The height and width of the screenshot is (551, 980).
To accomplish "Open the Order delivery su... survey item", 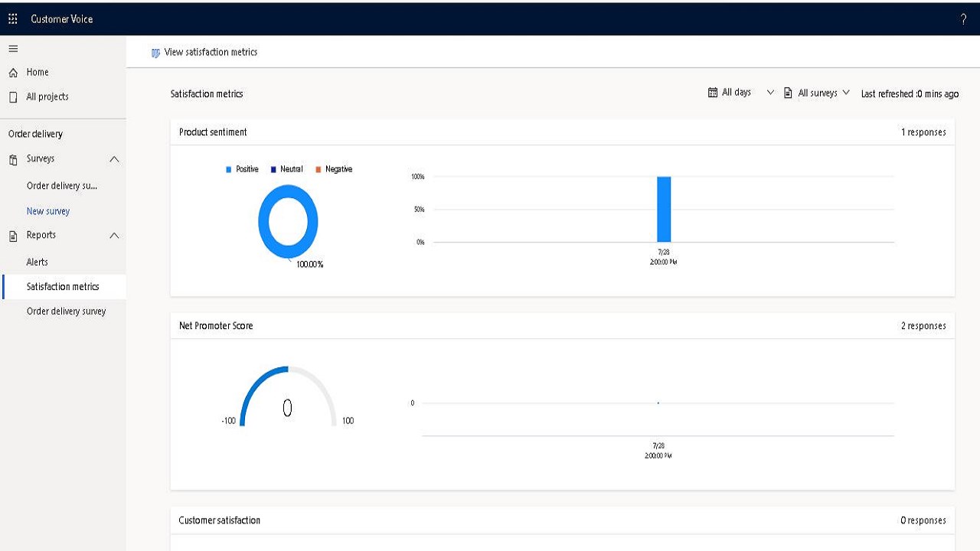I will tap(63, 186).
